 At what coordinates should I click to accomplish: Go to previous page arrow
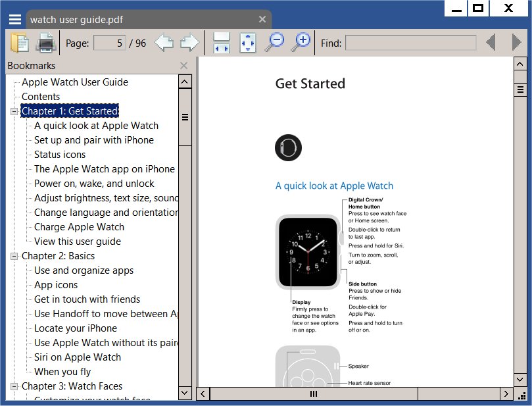[164, 43]
